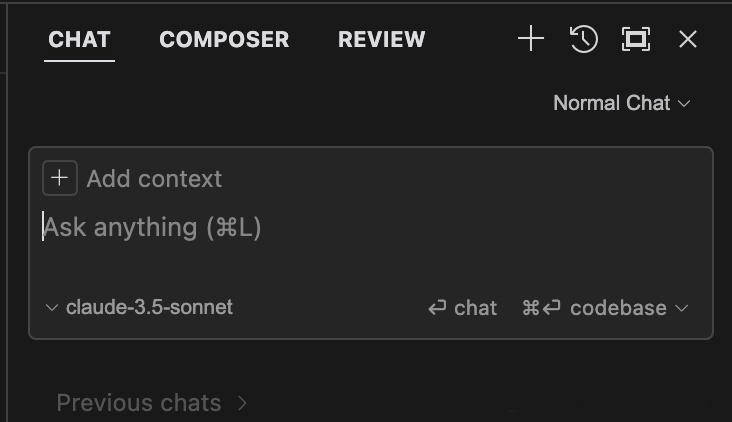
Task: Click the chevron next to Normal Chat
Action: [x=684, y=104]
